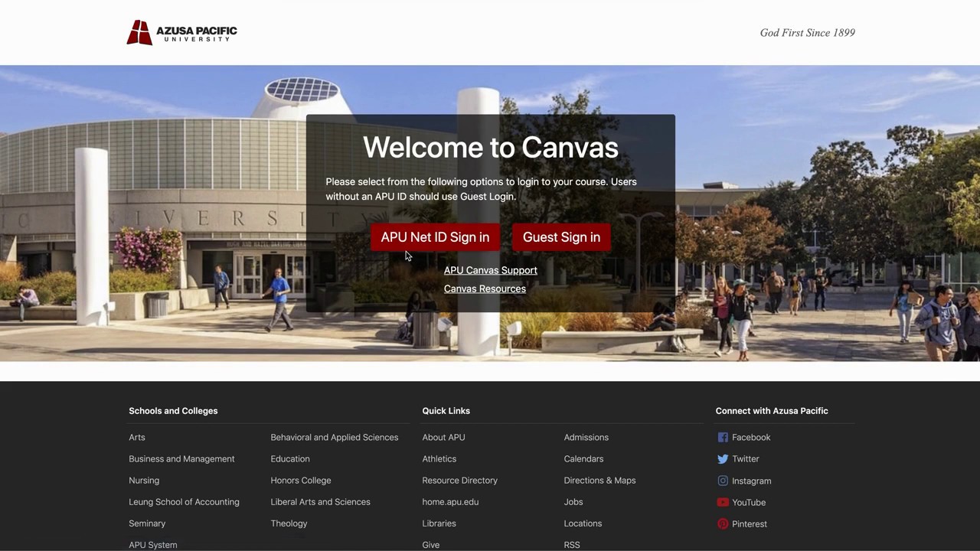Screen dimensions: 980x551
Task: Click the Pinterest icon in footer
Action: point(723,524)
